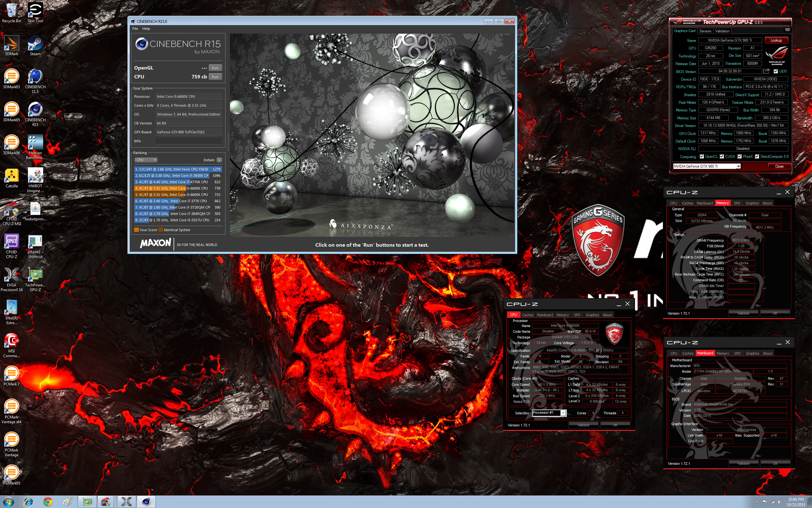Image resolution: width=812 pixels, height=508 pixels.
Task: Open the TechPowerUp GPU-Z desktop shortcut
Action: (35, 279)
